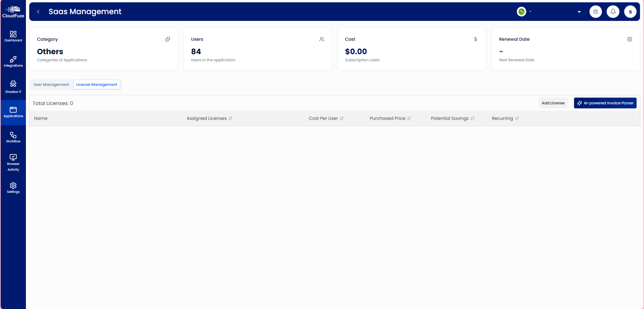Screen dimensions: 644x309
Task: Click the Add License button
Action: 553,103
